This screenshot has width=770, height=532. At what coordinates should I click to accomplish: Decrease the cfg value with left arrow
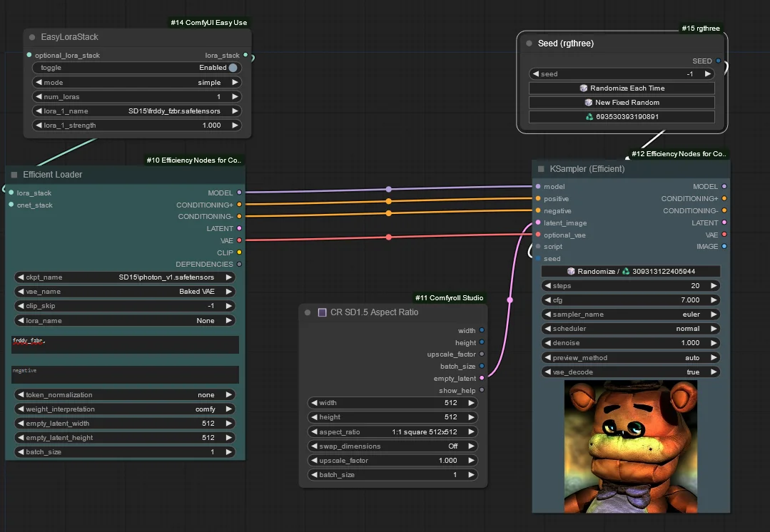click(x=547, y=300)
